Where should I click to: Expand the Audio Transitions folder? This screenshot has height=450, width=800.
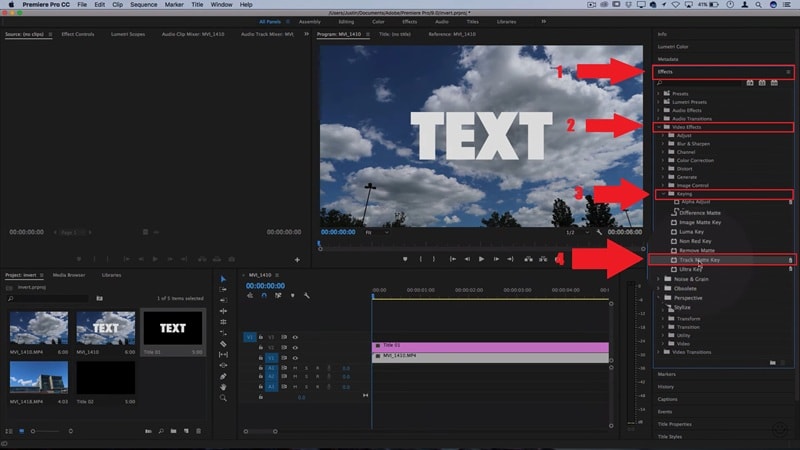click(658, 118)
